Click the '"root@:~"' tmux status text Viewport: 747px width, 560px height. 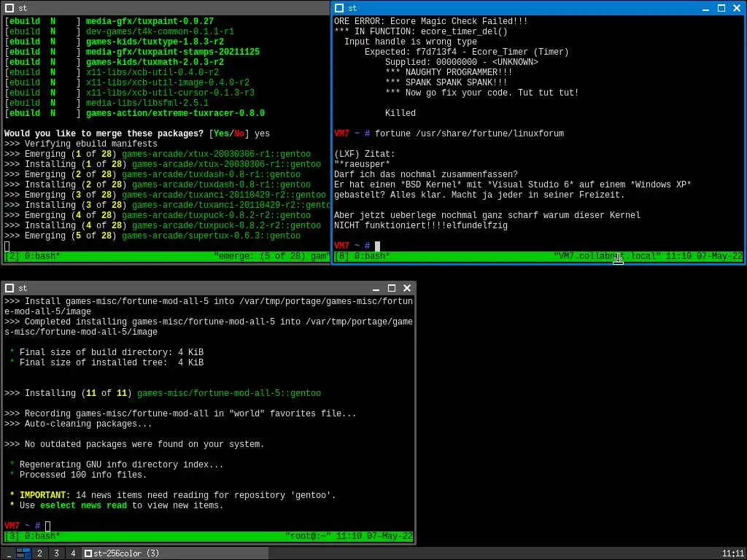309,536
